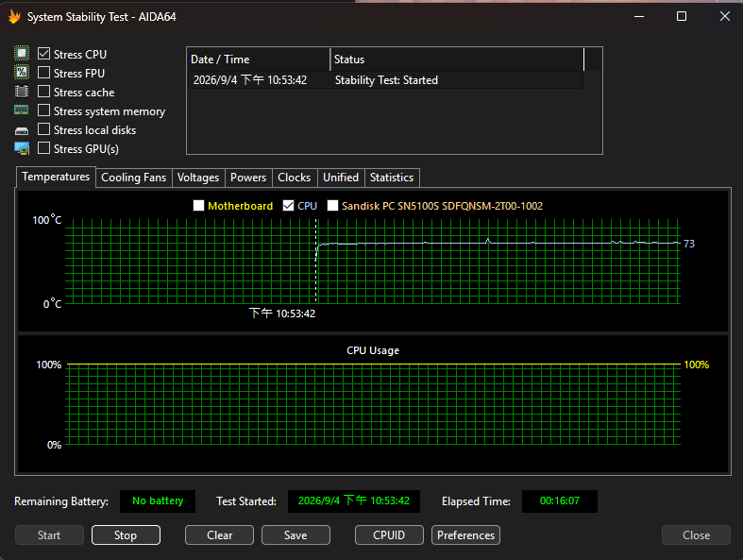Select the Temperatures tab
This screenshot has width=743, height=560.
point(56,177)
